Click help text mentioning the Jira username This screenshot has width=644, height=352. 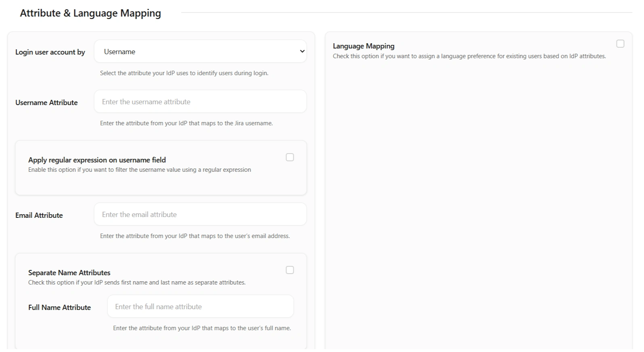[186, 123]
